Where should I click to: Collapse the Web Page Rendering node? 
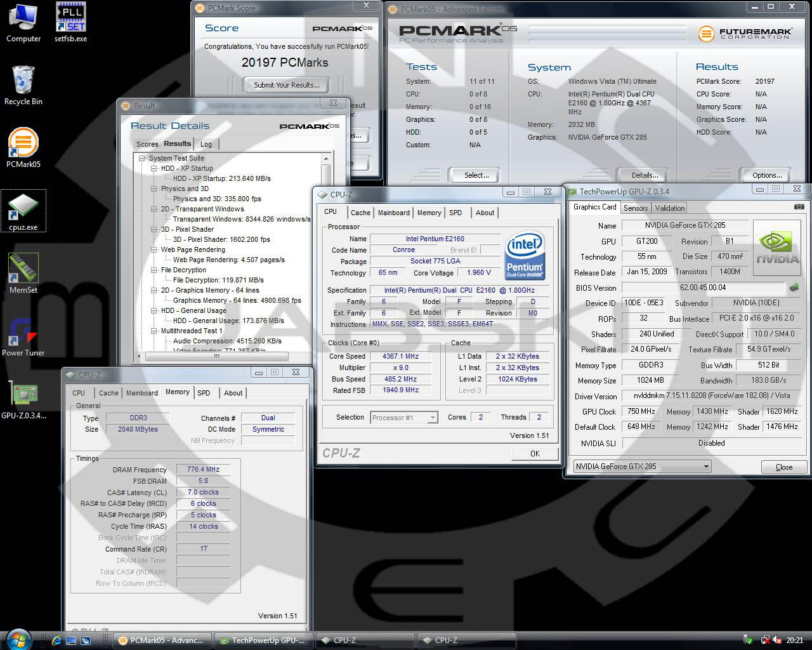tap(154, 249)
